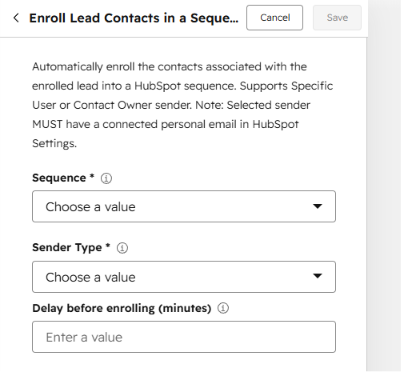Click the 'Sequence *' field label
The height and width of the screenshot is (372, 401).
tap(63, 178)
